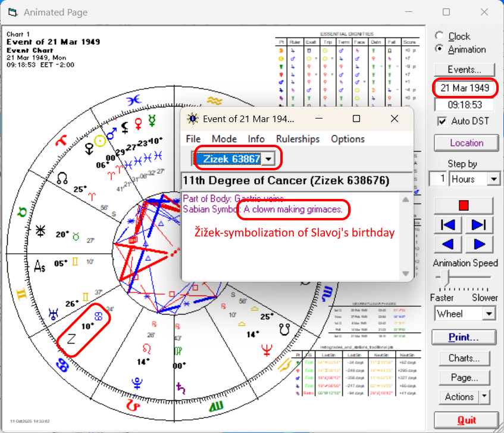Open the Events... dialog
This screenshot has width=504, height=433.
pyautogui.click(x=465, y=70)
